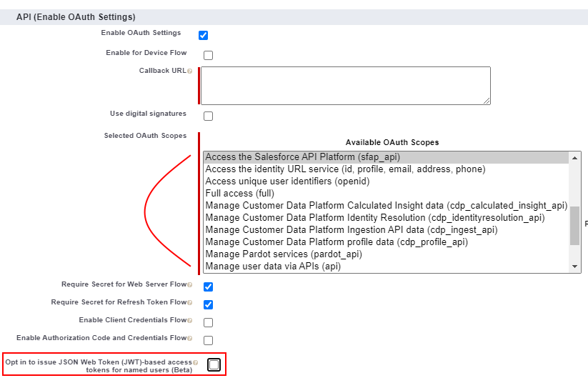Select Manage user data via APIs (api) scope
Screen dimensions: 588x378
pos(386,267)
